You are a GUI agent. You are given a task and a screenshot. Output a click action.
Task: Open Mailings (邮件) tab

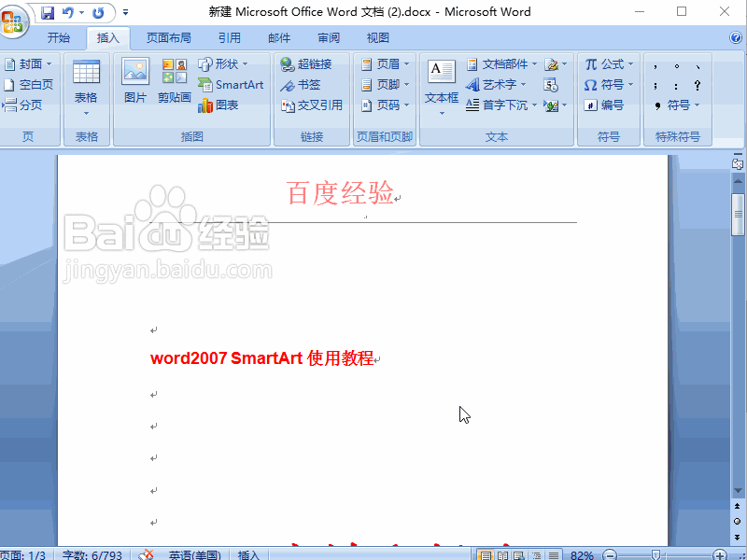pos(279,37)
